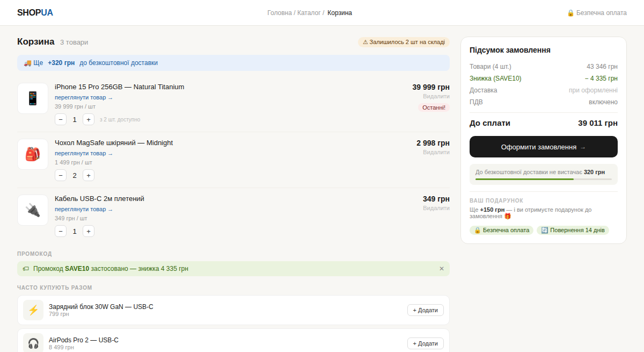Viewport: 644px width, 352px height.
Task: Decrease MagSafe case quantity
Action: (x=61, y=175)
